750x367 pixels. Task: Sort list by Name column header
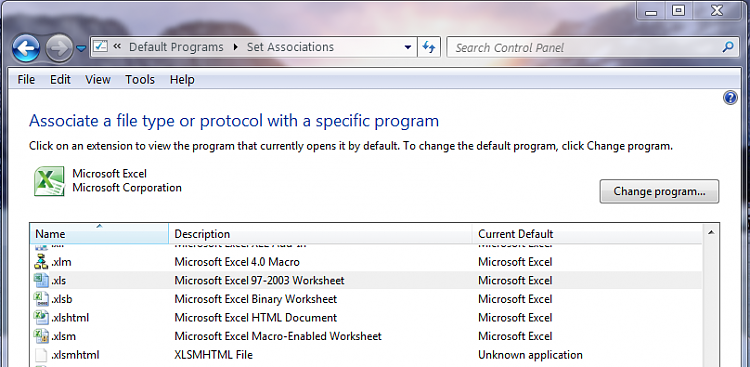[99, 234]
